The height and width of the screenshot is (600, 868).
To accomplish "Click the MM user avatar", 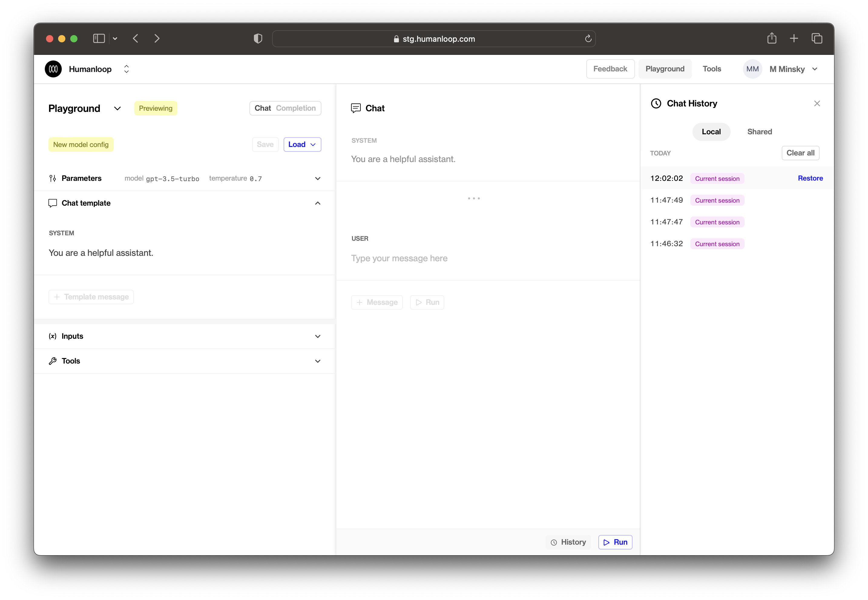I will coord(752,69).
